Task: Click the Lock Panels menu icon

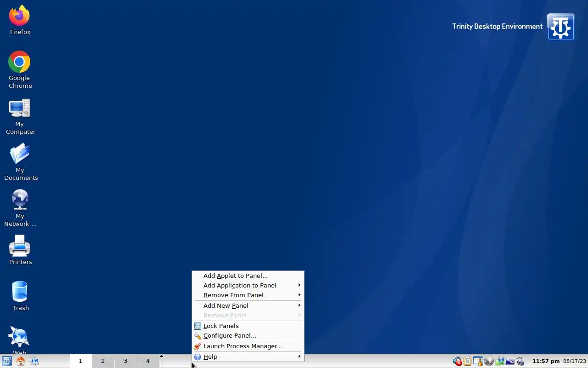Action: [x=198, y=326]
